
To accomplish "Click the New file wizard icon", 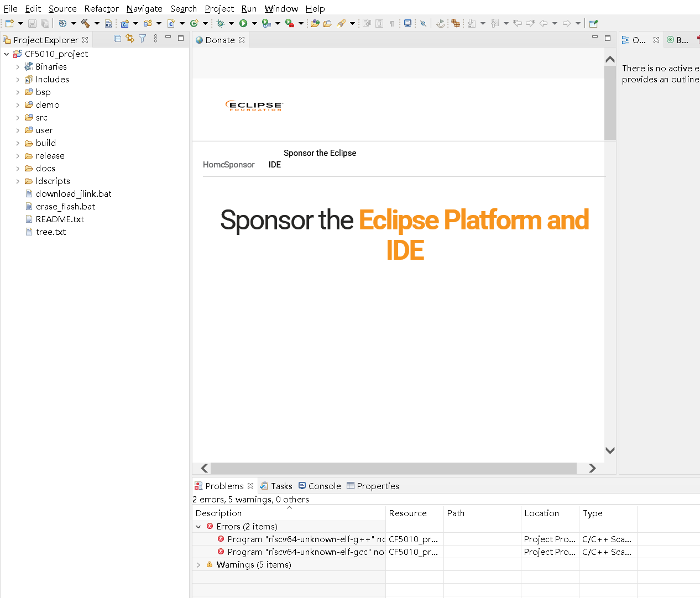I will click(9, 23).
